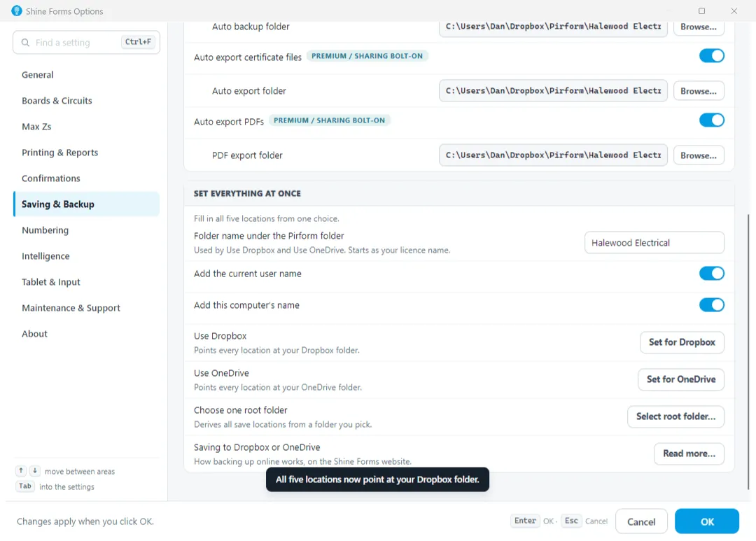This screenshot has height=541, width=756.
Task: Toggle Auto export certificate files switch
Action: [x=711, y=56]
